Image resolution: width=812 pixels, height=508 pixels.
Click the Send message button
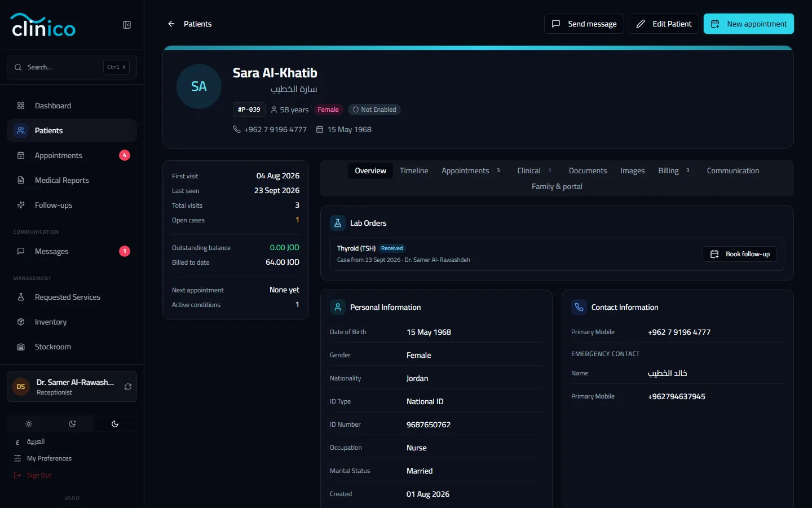(584, 24)
